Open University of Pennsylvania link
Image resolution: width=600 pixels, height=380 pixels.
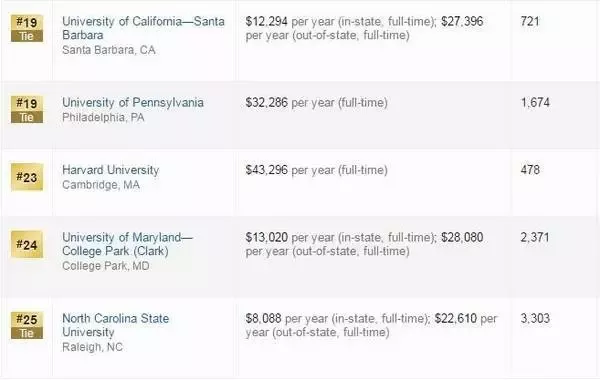(x=133, y=103)
